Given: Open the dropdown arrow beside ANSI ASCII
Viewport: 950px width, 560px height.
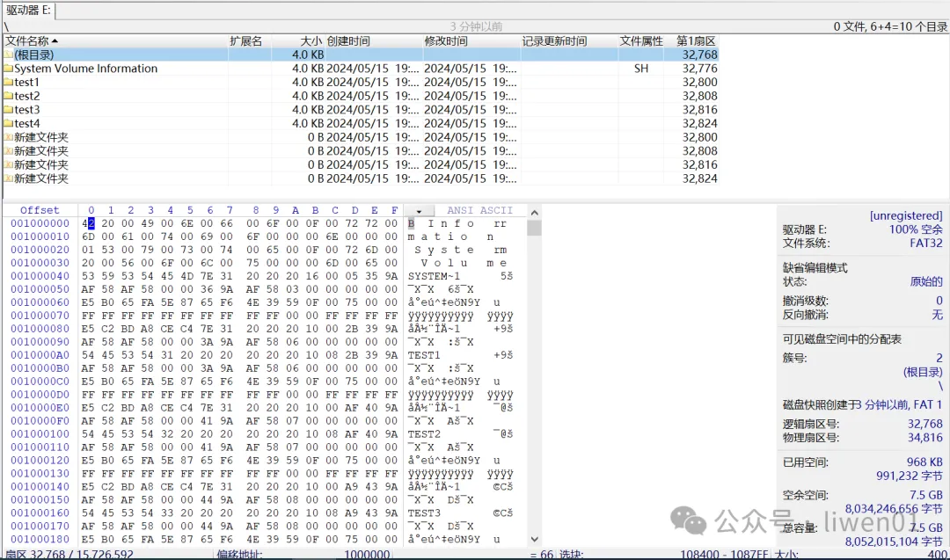Looking at the screenshot, I should click(419, 211).
